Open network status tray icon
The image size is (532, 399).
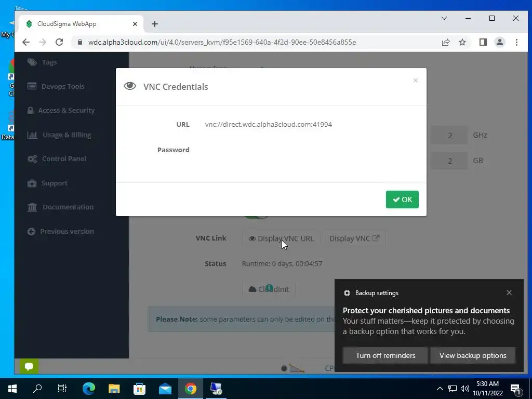pos(453,389)
